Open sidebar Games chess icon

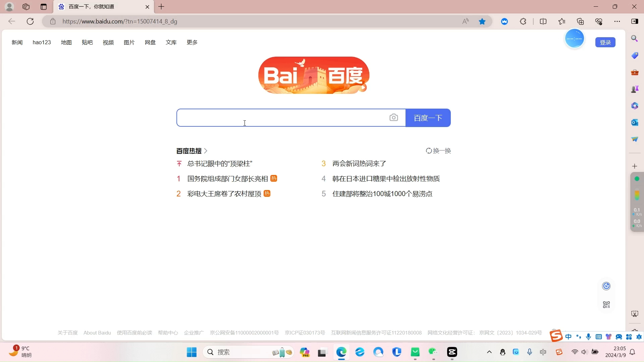click(x=635, y=89)
